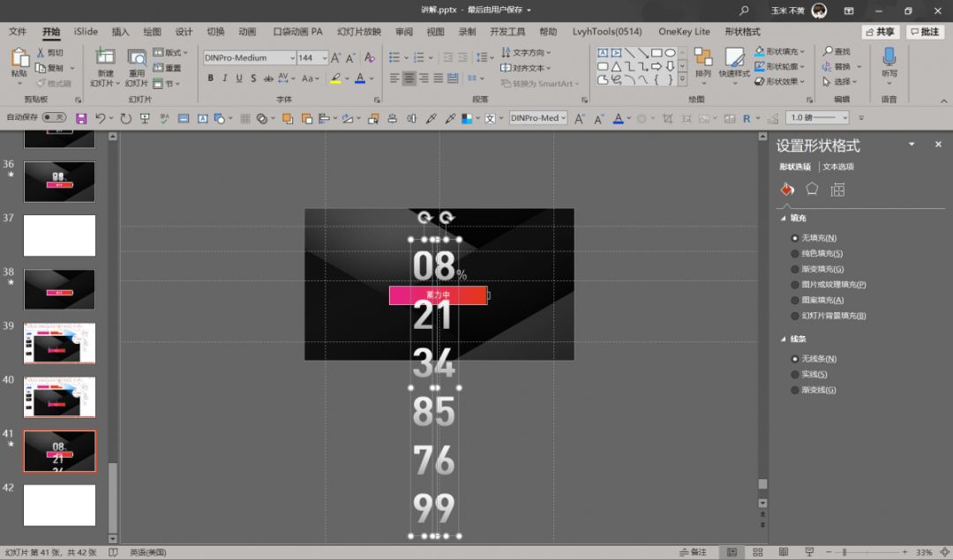The height and width of the screenshot is (560, 953).
Task: Switch to the iSlide ribbon tab
Action: tap(86, 32)
